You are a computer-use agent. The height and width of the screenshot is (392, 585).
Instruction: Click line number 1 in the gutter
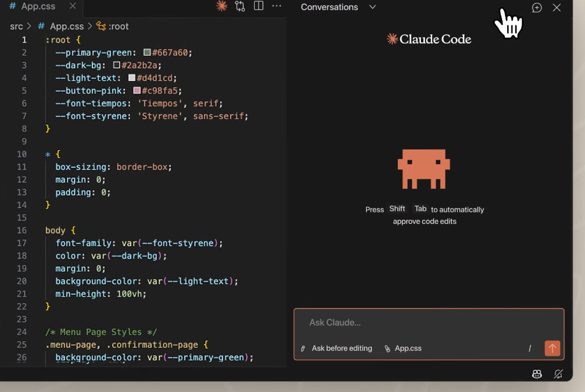pyautogui.click(x=24, y=40)
